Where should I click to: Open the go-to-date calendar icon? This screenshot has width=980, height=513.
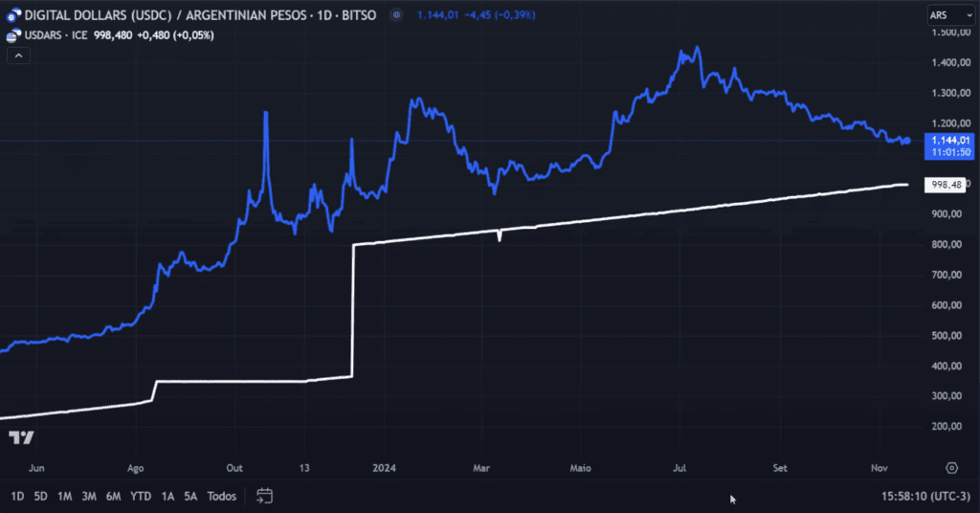265,496
